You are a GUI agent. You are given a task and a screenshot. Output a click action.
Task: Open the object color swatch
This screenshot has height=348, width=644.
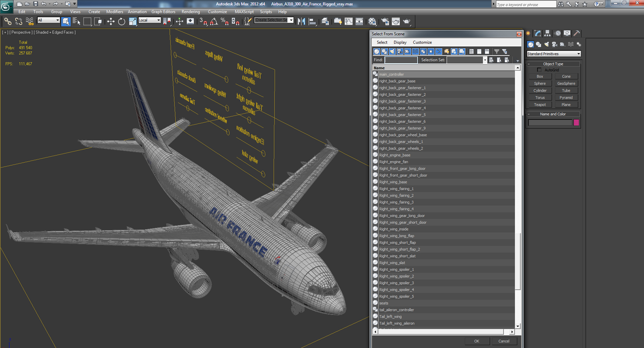pyautogui.click(x=577, y=123)
